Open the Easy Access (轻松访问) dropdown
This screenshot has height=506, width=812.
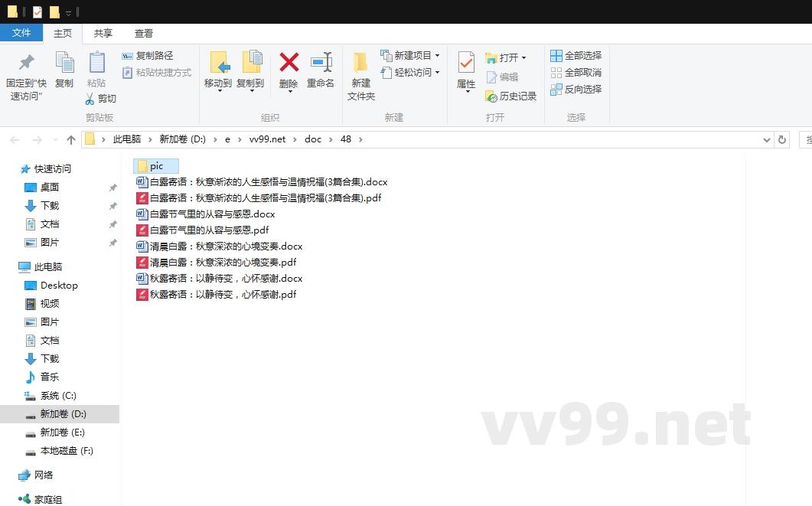coord(409,73)
